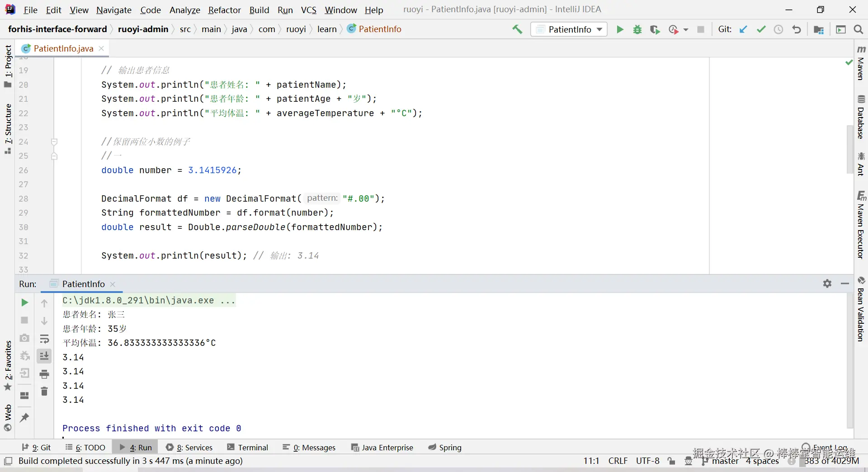Change CRLF line separator in status bar

tap(618, 461)
